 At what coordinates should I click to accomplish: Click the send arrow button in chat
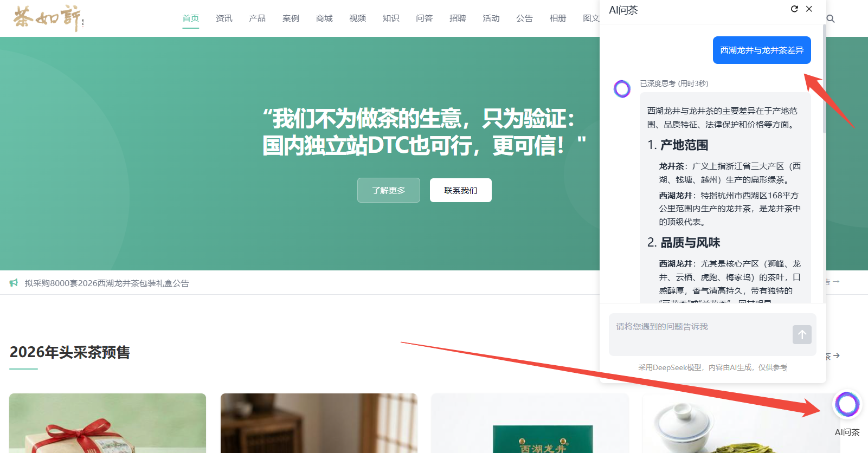[802, 334]
